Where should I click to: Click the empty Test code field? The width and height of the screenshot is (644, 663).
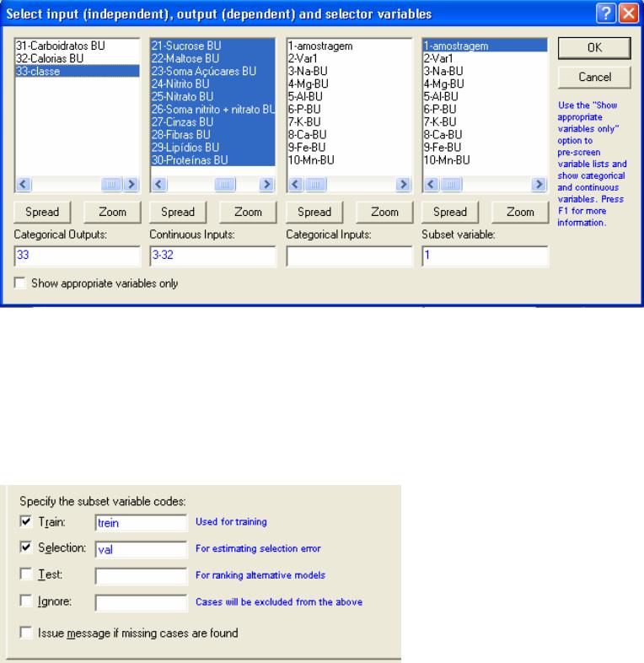[x=141, y=576]
